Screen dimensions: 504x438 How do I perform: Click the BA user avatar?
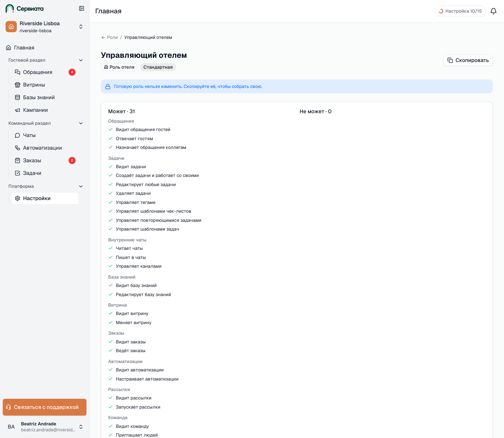11,427
